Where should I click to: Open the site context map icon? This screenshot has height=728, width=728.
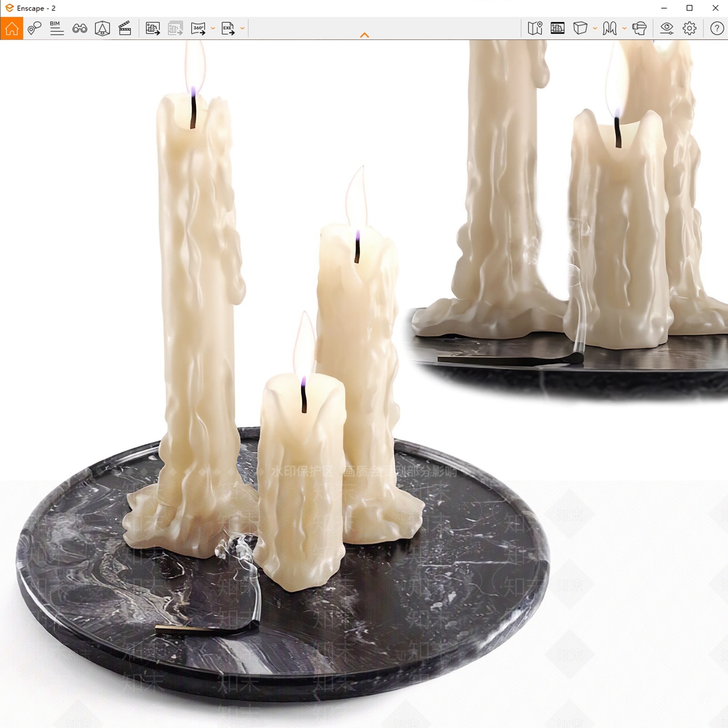point(535,28)
